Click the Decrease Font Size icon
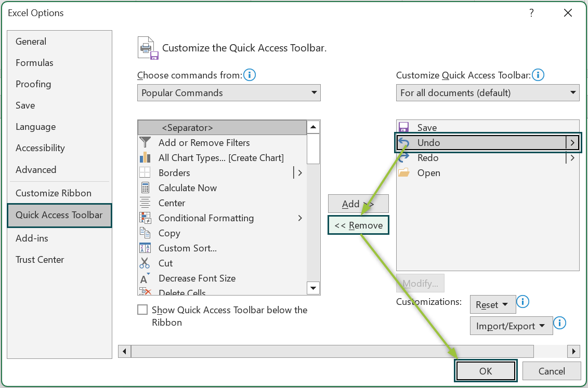Viewport: 588px width, 388px height. (x=145, y=278)
